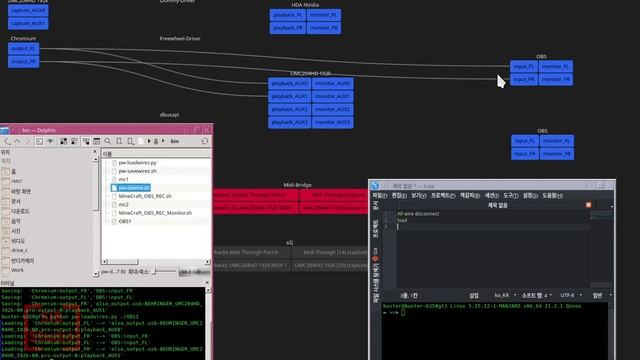Open Kate's 프로젝트 menu
This screenshot has height=360, width=640.
(443, 196)
